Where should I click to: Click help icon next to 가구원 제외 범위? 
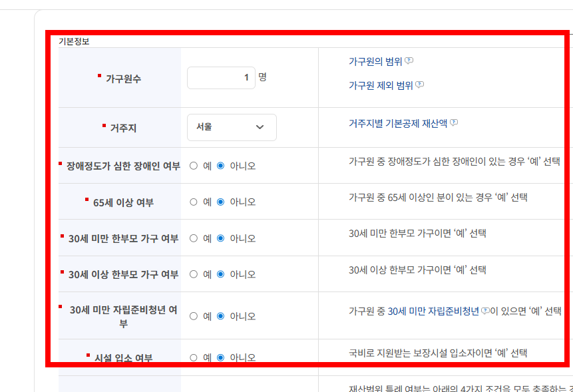pos(420,85)
